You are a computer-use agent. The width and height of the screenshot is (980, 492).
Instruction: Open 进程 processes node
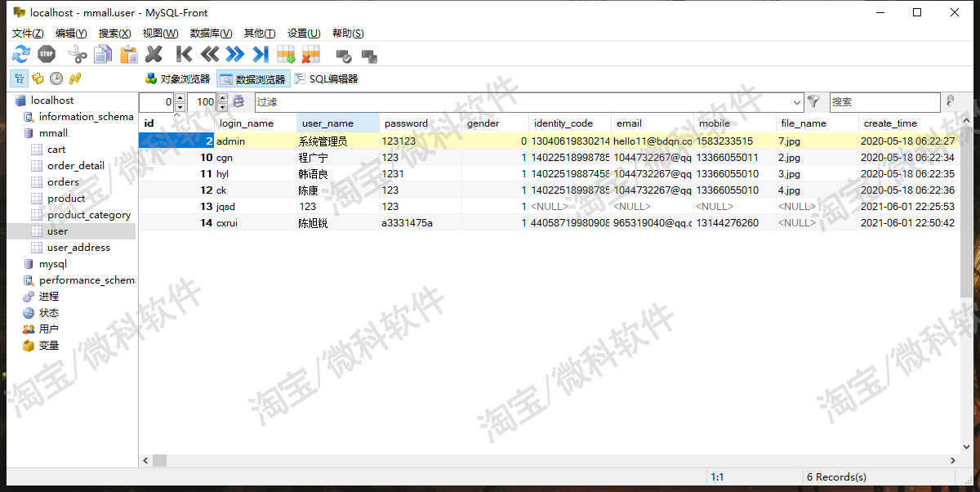tap(49, 297)
